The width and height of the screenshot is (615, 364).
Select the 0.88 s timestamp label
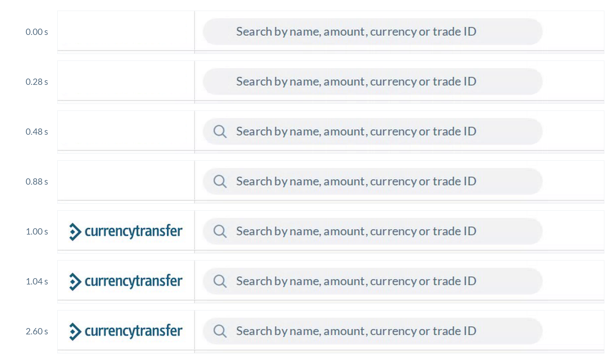click(x=37, y=182)
